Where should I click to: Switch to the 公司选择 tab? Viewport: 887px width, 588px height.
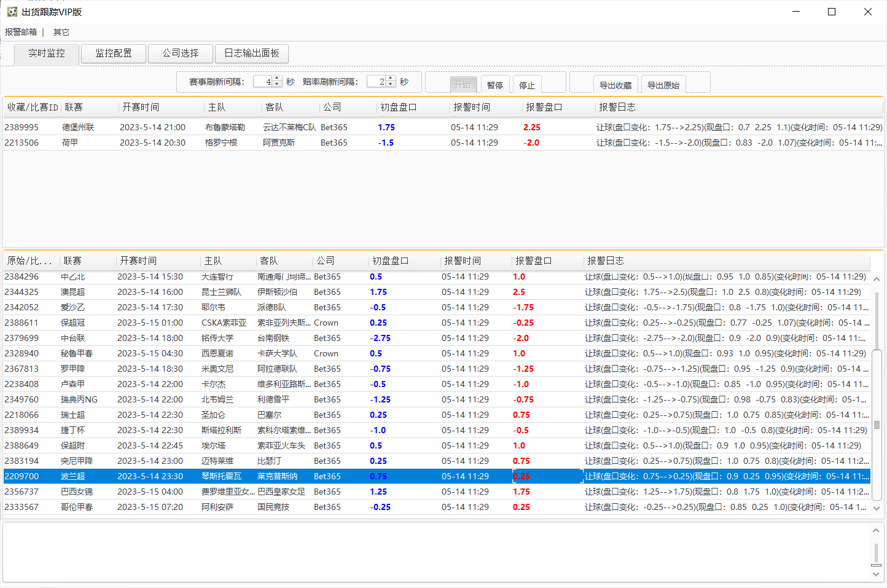[181, 53]
